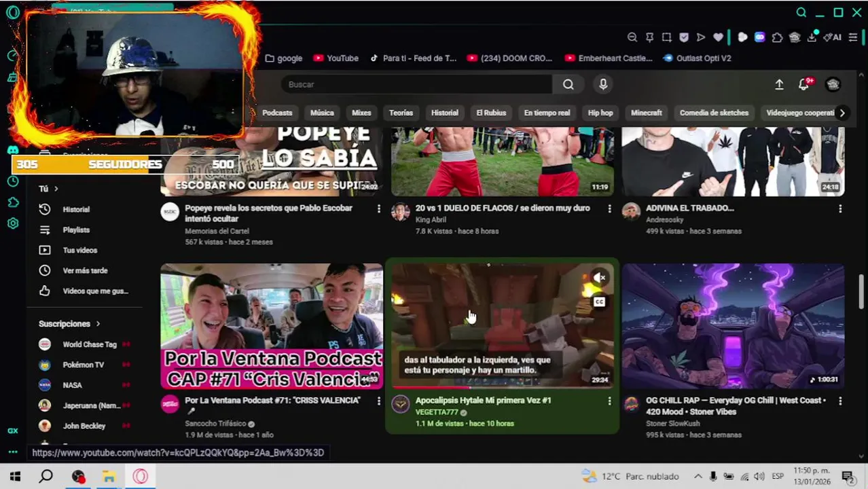Viewport: 868px width, 489px height.
Task: Start voice search with microphone icon
Action: (603, 84)
